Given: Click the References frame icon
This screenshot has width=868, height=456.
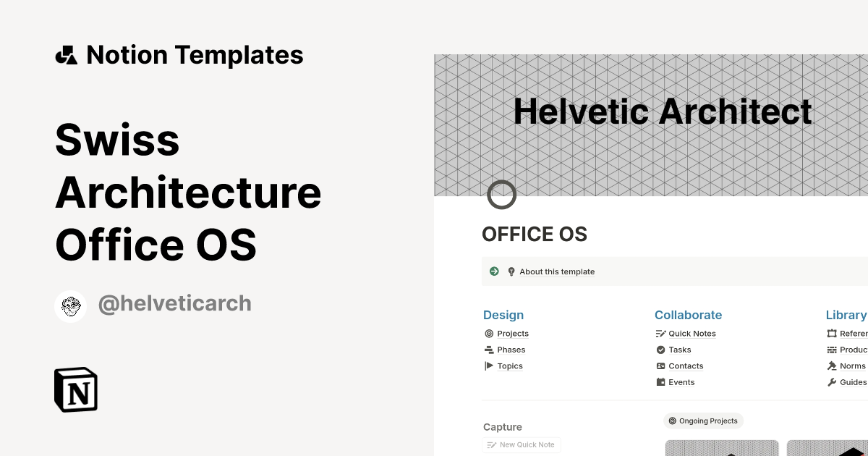Looking at the screenshot, I should pos(833,333).
